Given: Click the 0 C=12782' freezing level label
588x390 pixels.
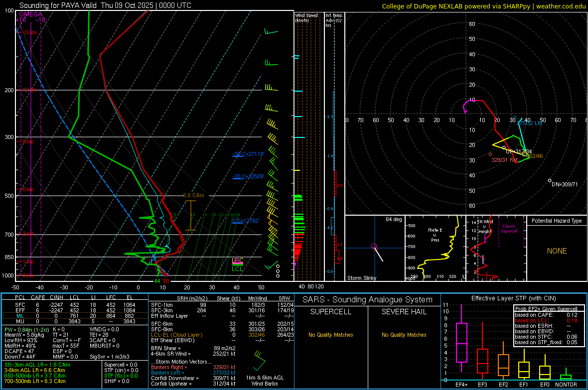Looking at the screenshot, I should [x=246, y=221].
